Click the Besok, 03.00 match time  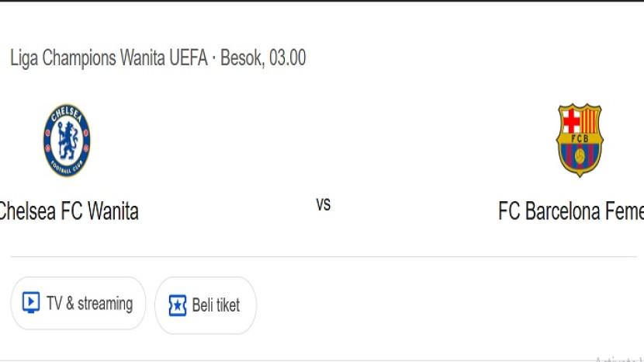[263, 57]
